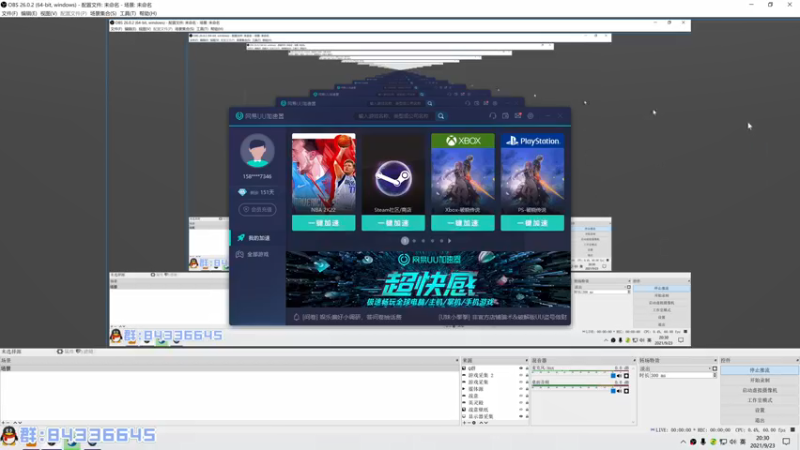
Task: Click the UU accelerator search magnifier icon
Action: click(441, 116)
